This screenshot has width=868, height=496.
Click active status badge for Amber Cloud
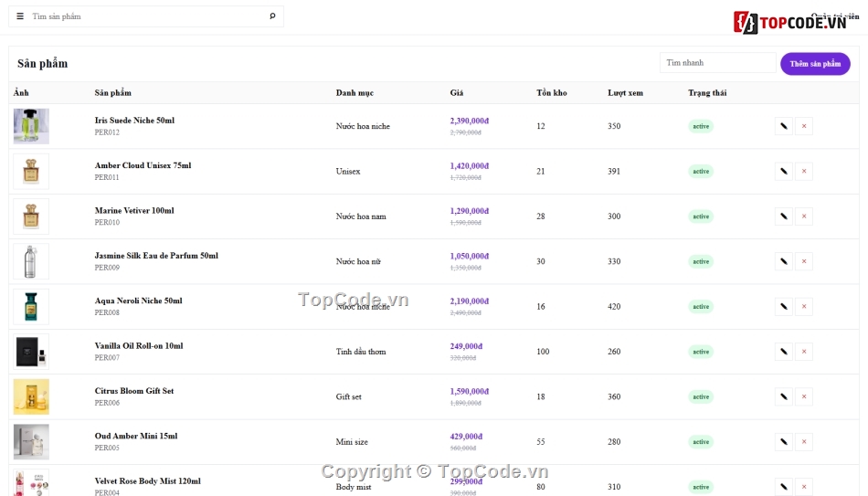[x=701, y=171]
